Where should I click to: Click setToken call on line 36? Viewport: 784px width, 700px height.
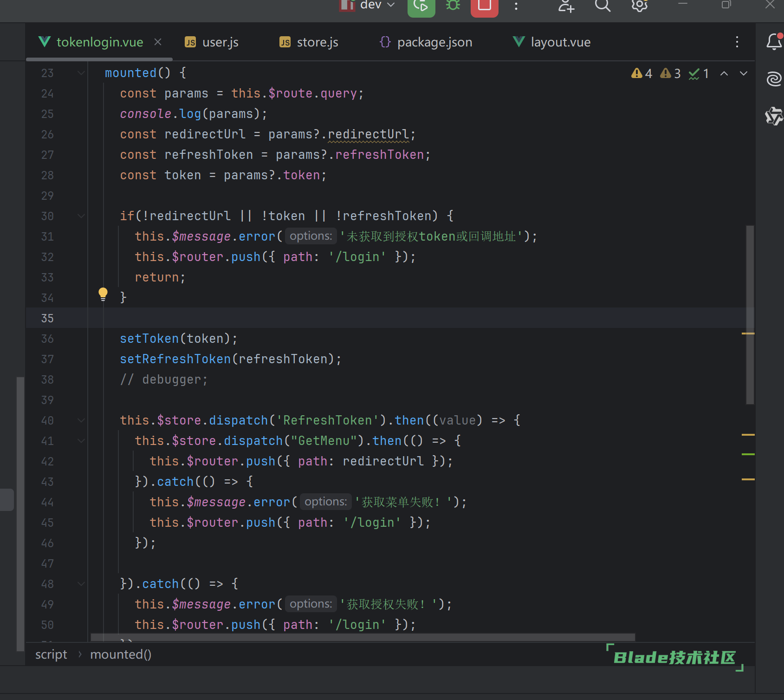click(x=149, y=339)
